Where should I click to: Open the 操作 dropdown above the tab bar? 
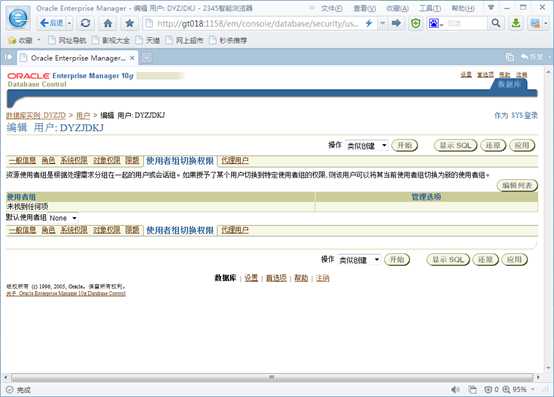coord(366,146)
